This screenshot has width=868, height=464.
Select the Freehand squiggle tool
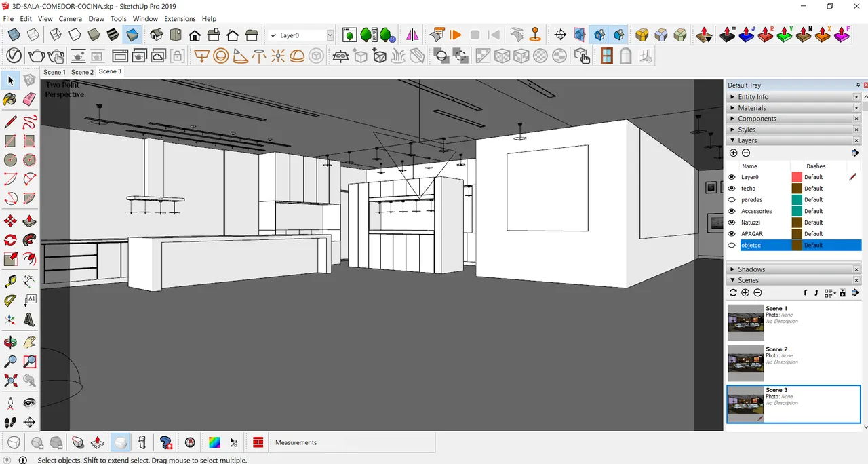[x=29, y=122]
